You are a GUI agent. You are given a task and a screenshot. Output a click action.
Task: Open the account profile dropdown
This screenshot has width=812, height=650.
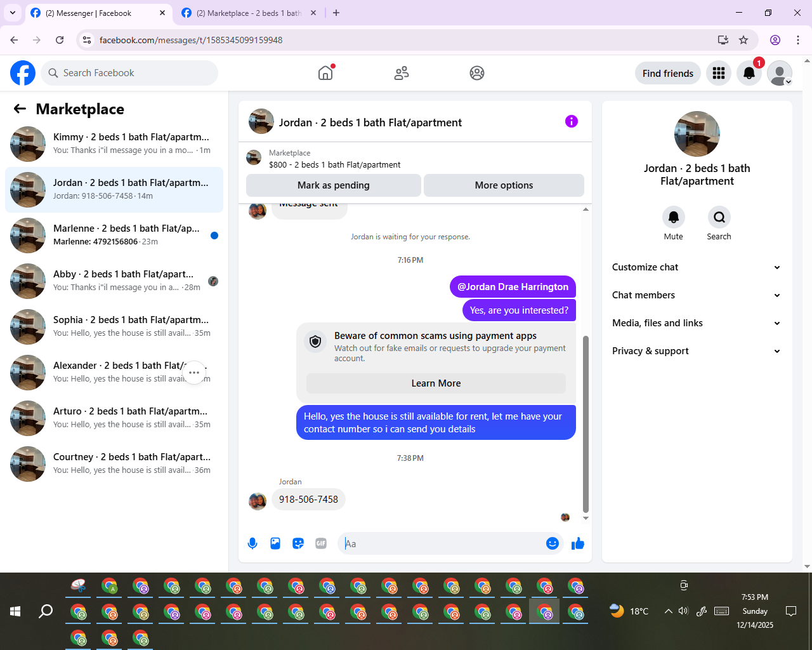click(780, 73)
